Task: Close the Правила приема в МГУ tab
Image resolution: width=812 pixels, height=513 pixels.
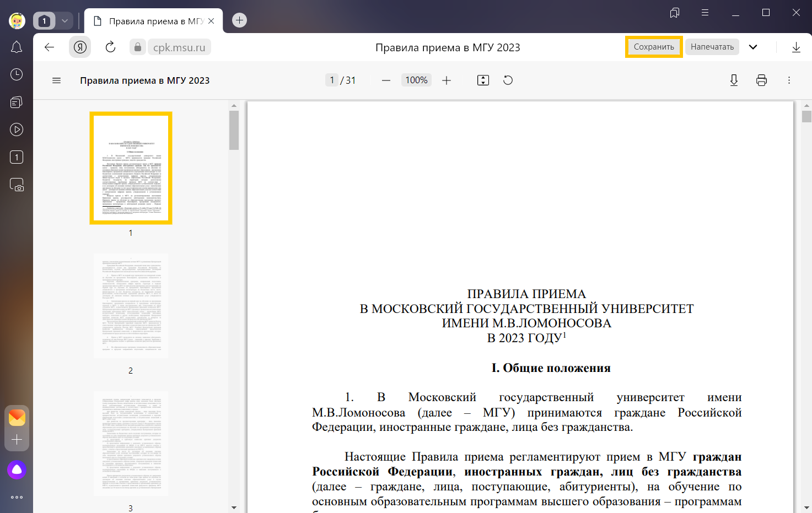Action: click(211, 21)
